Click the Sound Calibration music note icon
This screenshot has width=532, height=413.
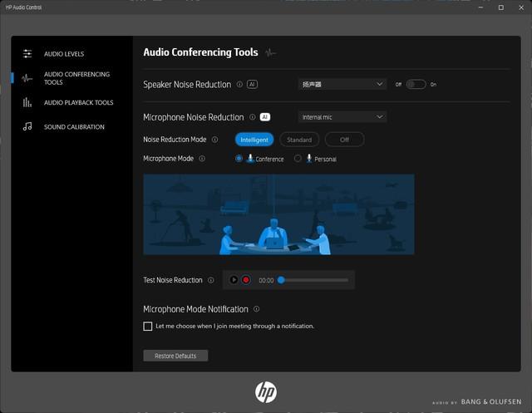coord(27,127)
